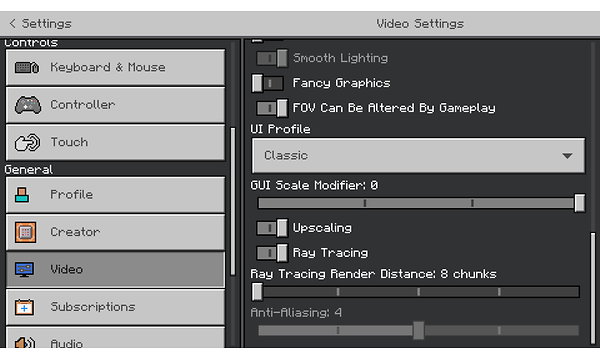Select the Keyboard & Mouse tab
Image resolution: width=600 pixels, height=360 pixels.
pos(115,68)
